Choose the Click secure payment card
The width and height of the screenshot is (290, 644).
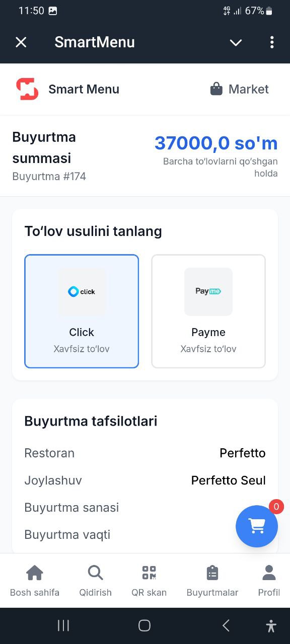tap(82, 311)
